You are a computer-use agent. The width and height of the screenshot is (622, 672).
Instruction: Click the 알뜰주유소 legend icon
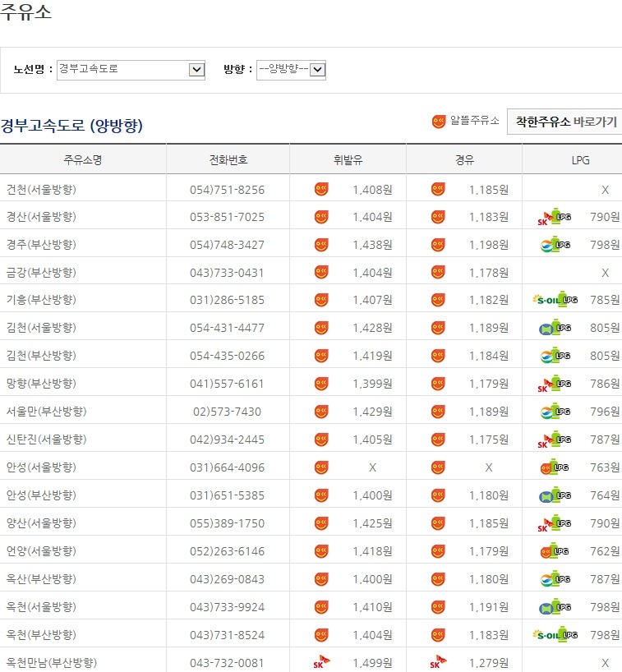[439, 122]
